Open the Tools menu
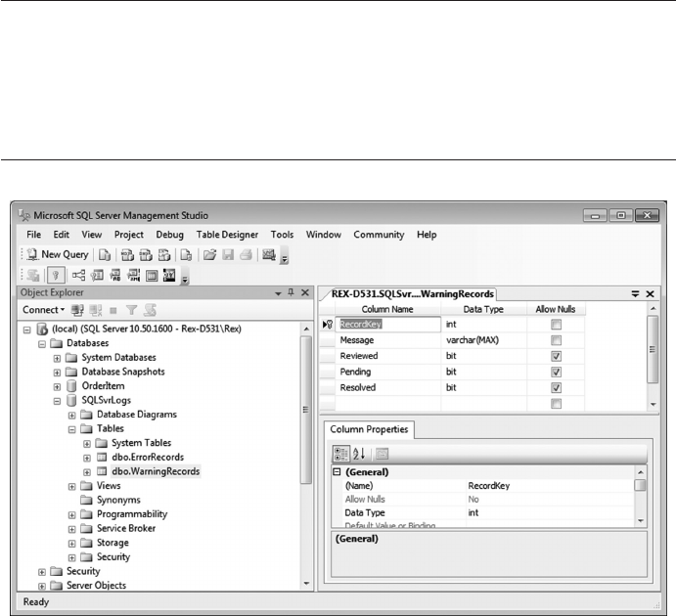The width and height of the screenshot is (676, 616). [x=282, y=235]
